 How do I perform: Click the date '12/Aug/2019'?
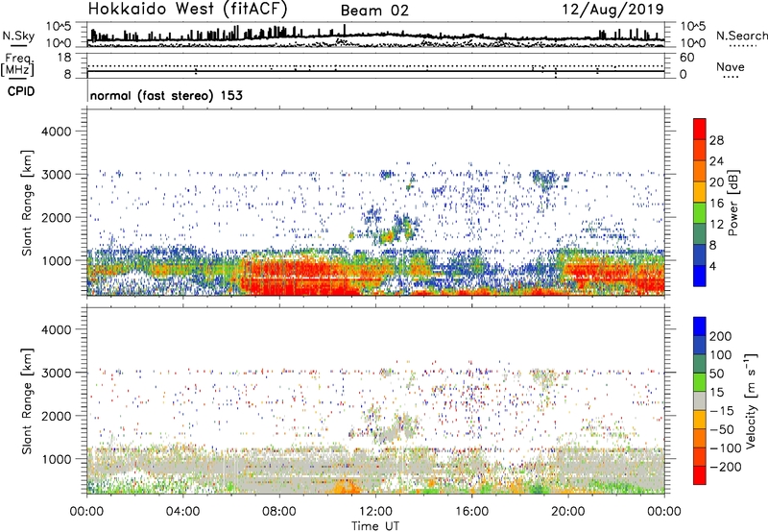click(613, 10)
